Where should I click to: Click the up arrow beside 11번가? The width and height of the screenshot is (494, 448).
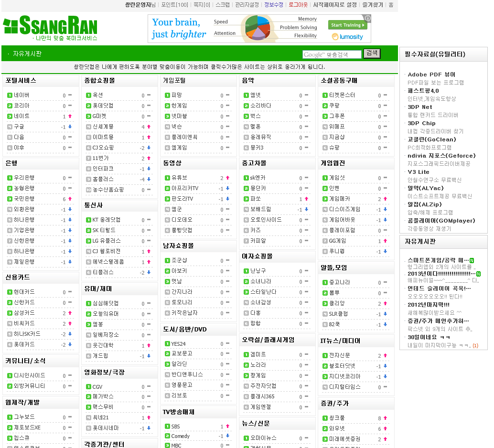pyautogui.click(x=149, y=158)
